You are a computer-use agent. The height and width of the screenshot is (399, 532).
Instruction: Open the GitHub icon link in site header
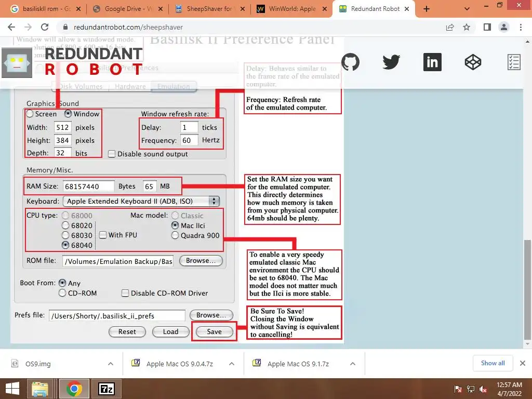tap(350, 62)
